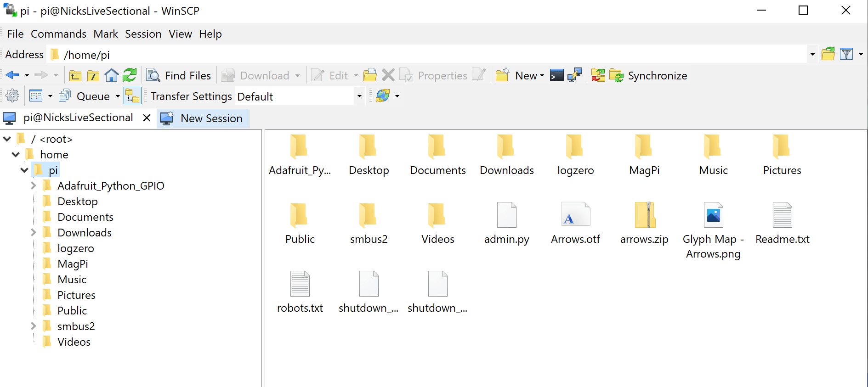Close the pi@NicksLiveSectional session tab

point(147,118)
